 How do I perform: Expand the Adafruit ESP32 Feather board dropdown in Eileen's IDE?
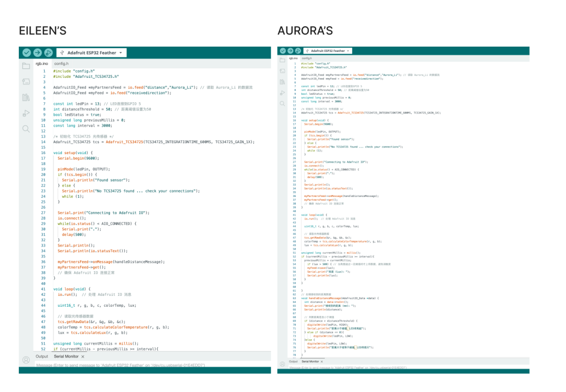pyautogui.click(x=92, y=53)
